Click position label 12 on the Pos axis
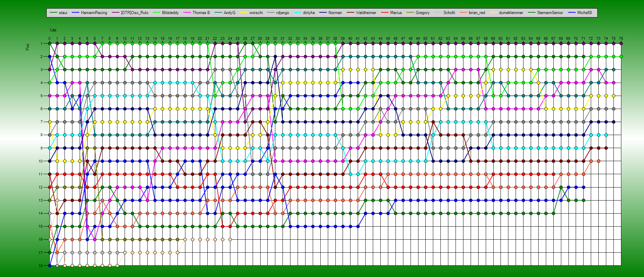644x277 pixels. click(x=41, y=187)
